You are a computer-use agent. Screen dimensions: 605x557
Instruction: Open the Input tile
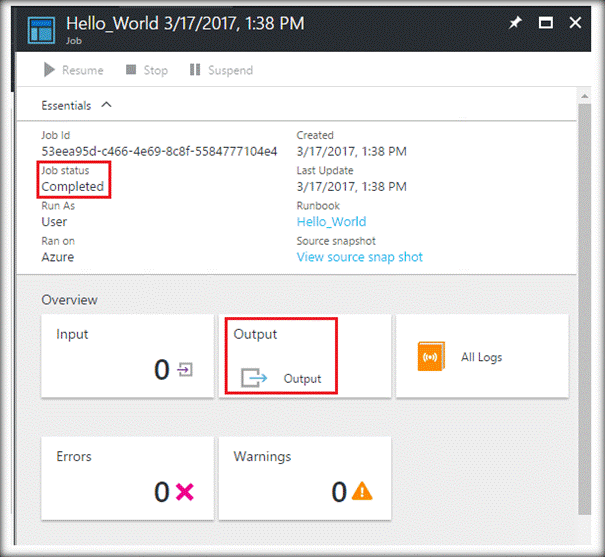coord(127,356)
